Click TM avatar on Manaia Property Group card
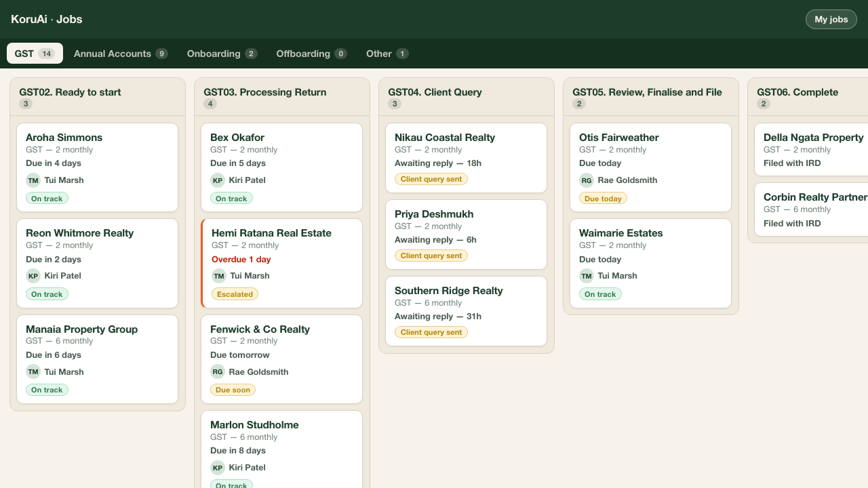This screenshot has height=488, width=868. point(33,371)
